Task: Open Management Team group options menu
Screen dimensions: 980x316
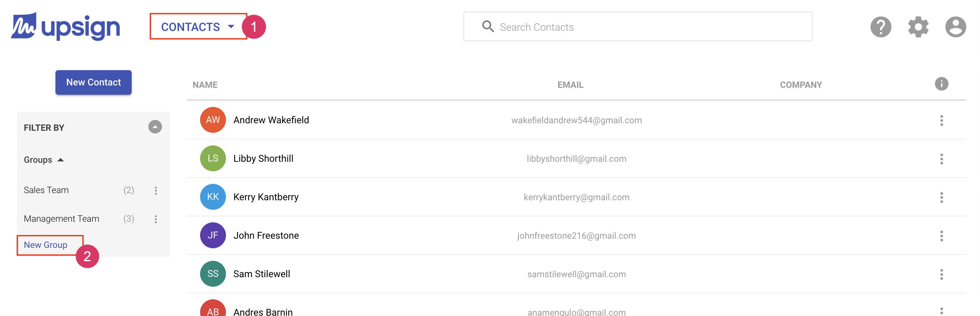Action: (x=156, y=219)
